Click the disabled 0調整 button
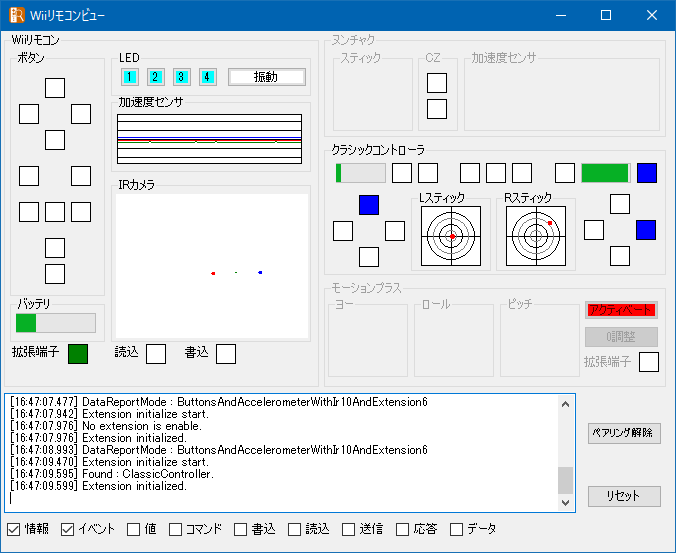 pos(621,337)
